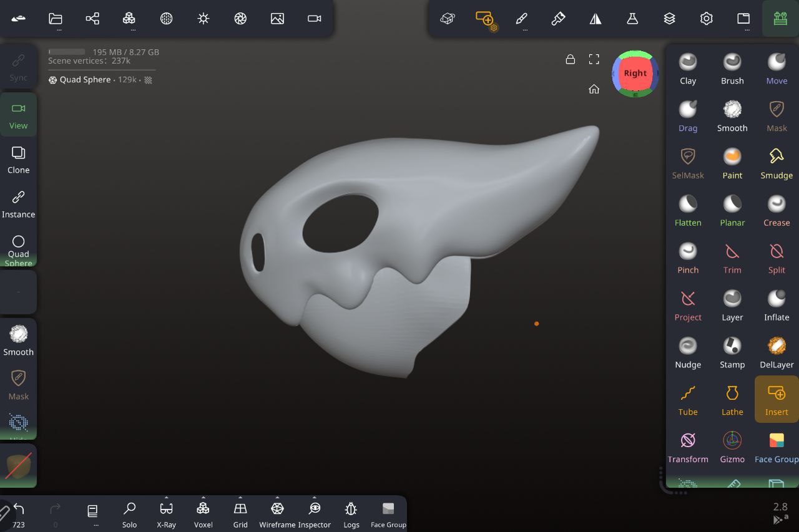Choose the Inflate brush
This screenshot has width=799, height=532.
click(x=777, y=306)
